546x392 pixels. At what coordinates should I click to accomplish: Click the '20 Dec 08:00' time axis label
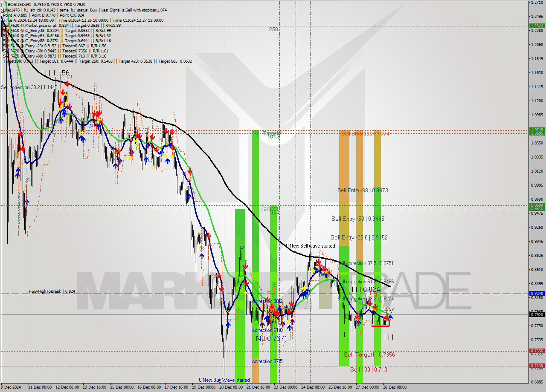[x=231, y=387]
